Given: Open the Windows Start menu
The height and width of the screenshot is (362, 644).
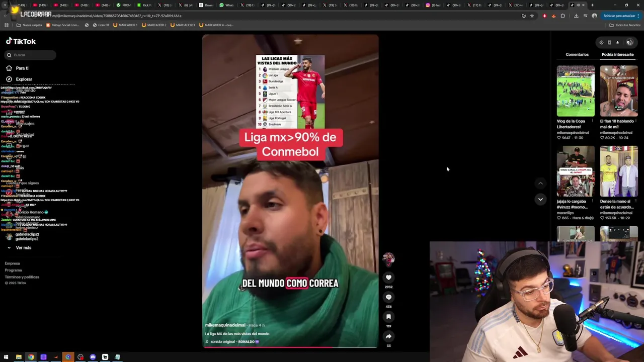Looking at the screenshot, I should pyautogui.click(x=6, y=357).
